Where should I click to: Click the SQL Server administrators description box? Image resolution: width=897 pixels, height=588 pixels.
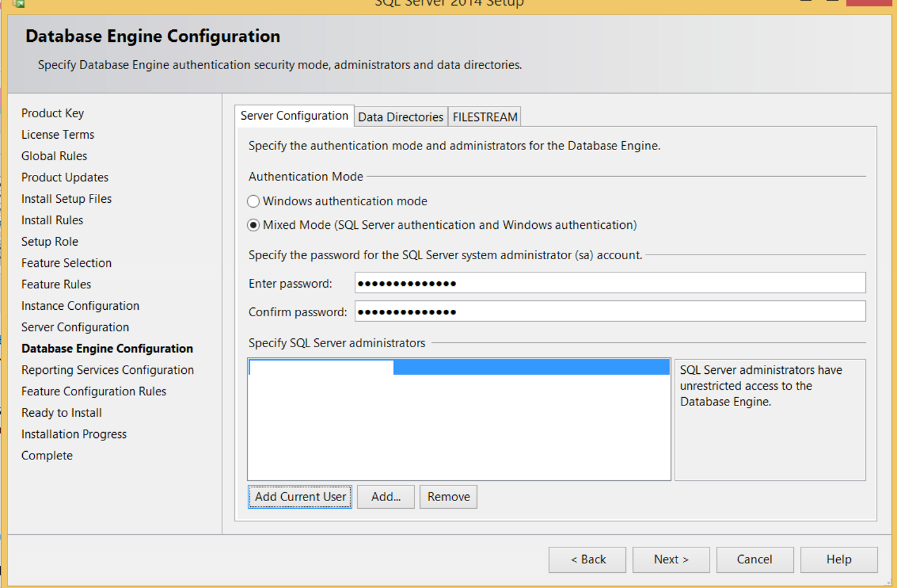click(x=770, y=420)
